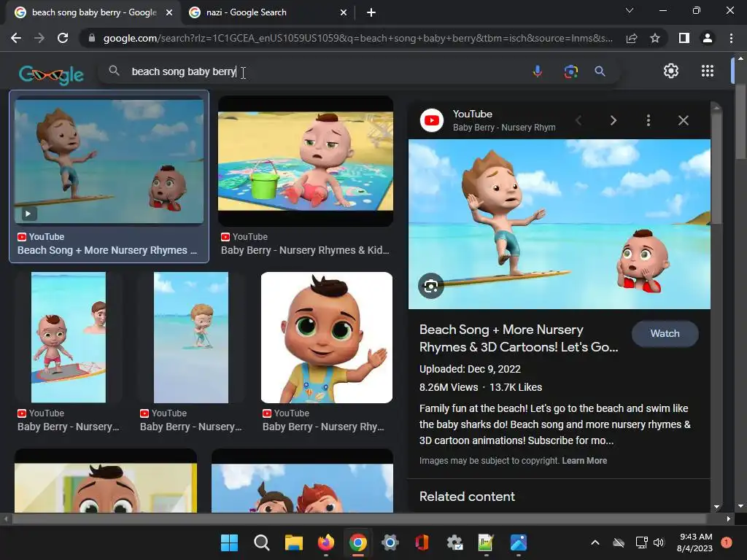Open clock and date 9:43 AM

click(x=694, y=542)
